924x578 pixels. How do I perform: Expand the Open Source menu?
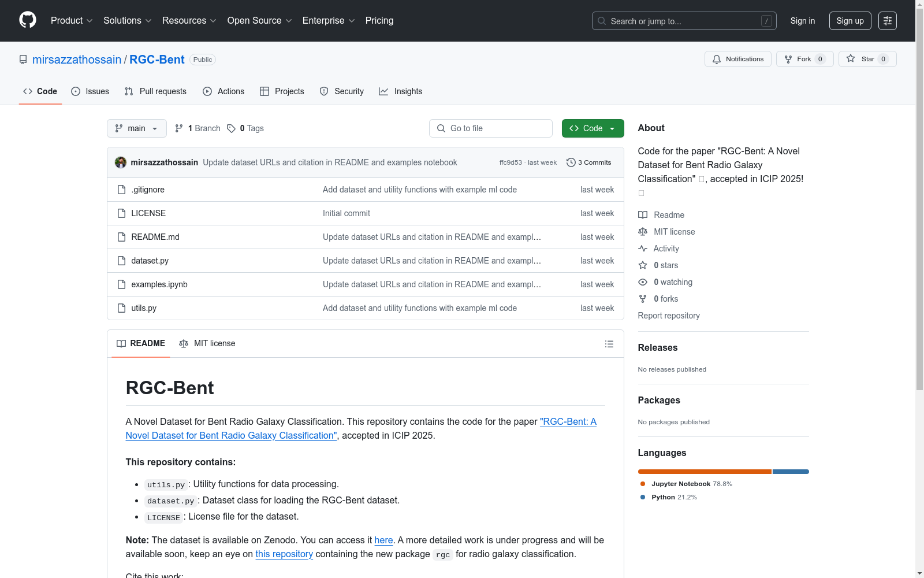260,21
